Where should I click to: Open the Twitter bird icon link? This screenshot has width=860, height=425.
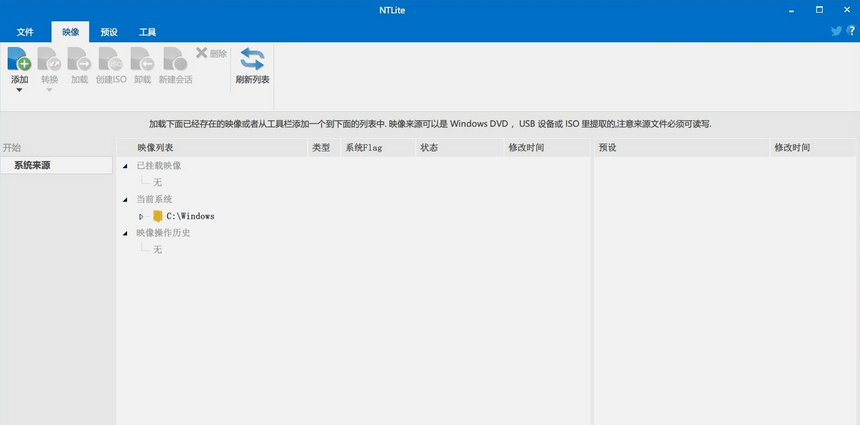(836, 31)
